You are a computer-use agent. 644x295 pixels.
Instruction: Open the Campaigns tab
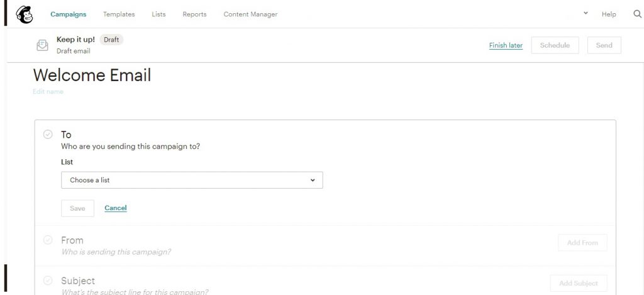(x=68, y=14)
